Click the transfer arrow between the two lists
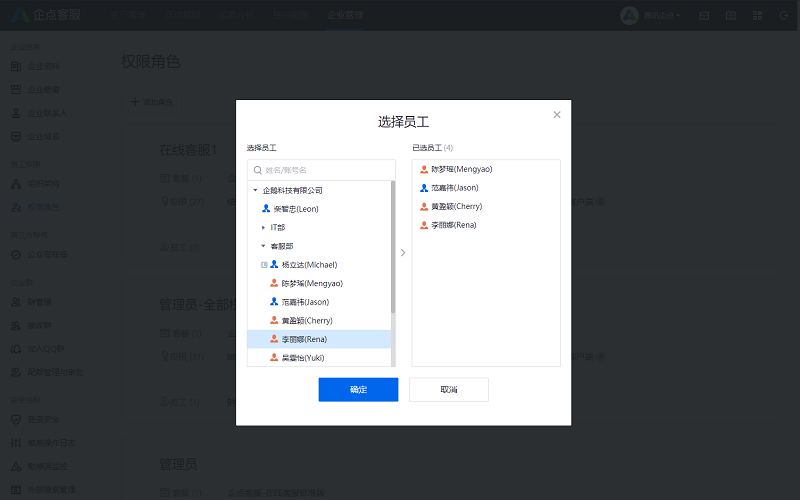Screen dimensions: 800x500 (403, 253)
